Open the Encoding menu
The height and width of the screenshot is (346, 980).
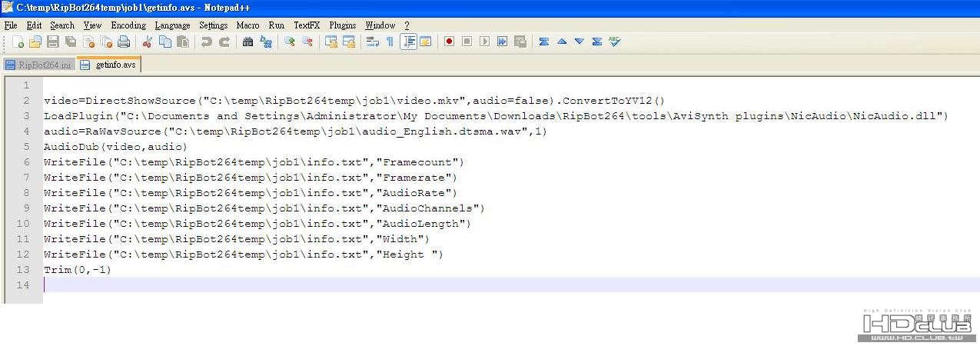[x=128, y=25]
